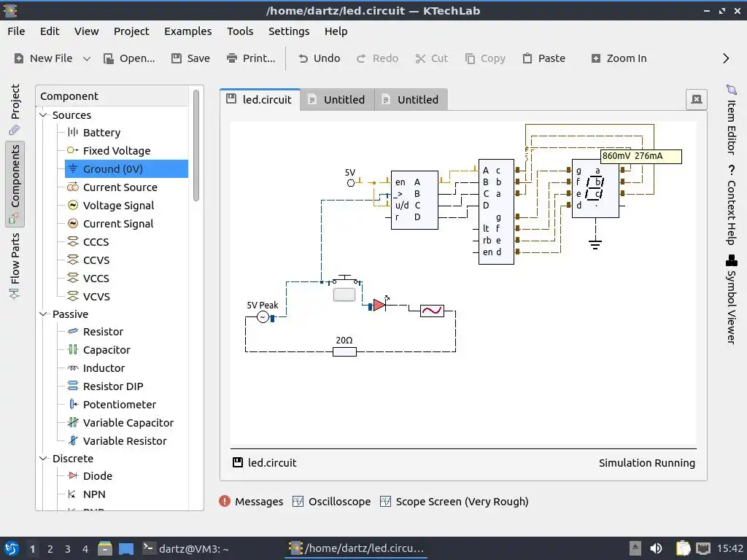Open the View menu
Viewport: 747px width, 560px height.
[x=86, y=31]
